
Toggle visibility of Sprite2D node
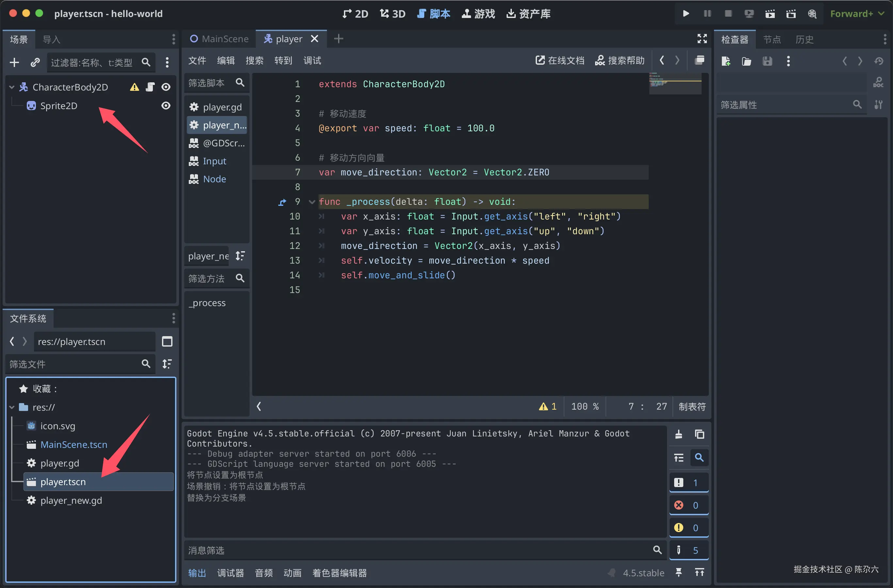[x=166, y=106]
